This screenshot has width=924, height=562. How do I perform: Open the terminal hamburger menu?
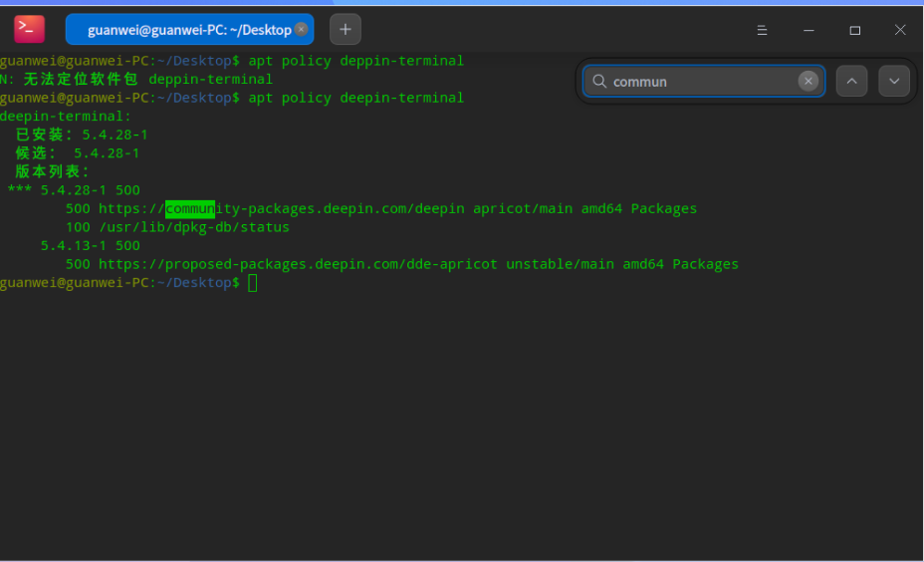762,30
